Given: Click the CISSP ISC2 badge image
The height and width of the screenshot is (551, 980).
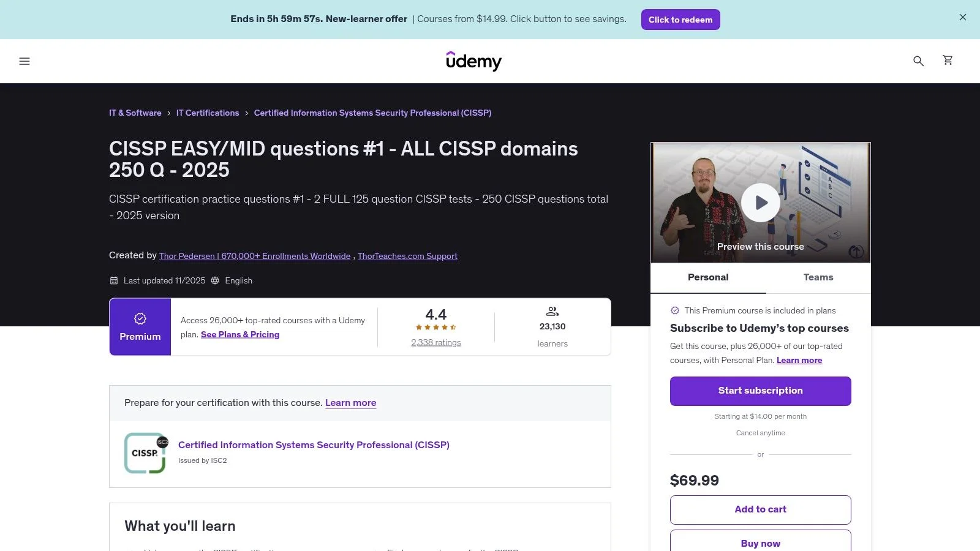Looking at the screenshot, I should click(x=146, y=453).
